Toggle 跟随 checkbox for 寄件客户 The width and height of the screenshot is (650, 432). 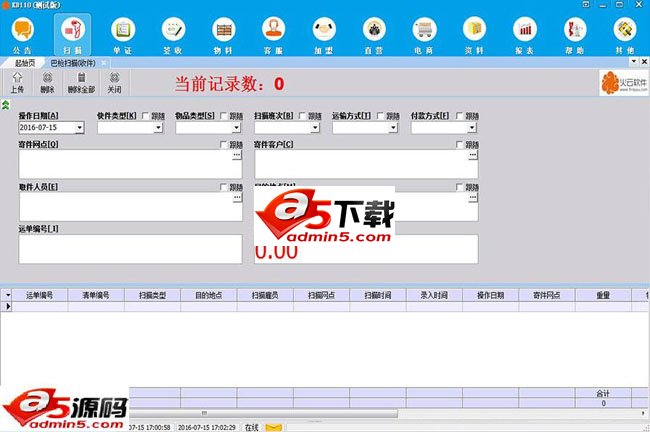pos(459,144)
